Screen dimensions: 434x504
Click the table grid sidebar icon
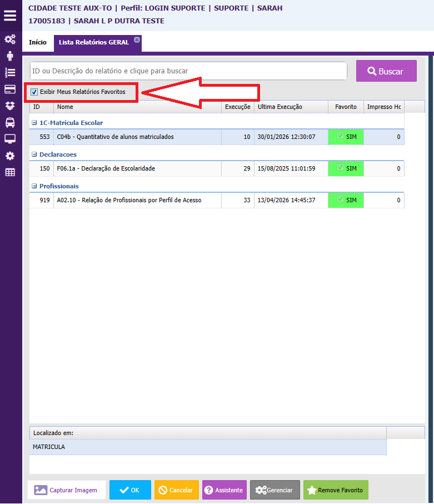(10, 172)
